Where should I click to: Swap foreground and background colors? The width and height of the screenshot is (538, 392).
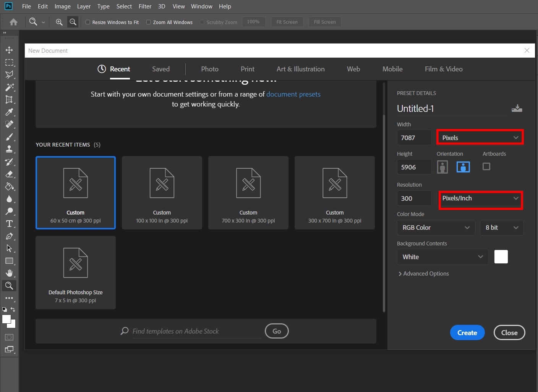click(x=13, y=310)
